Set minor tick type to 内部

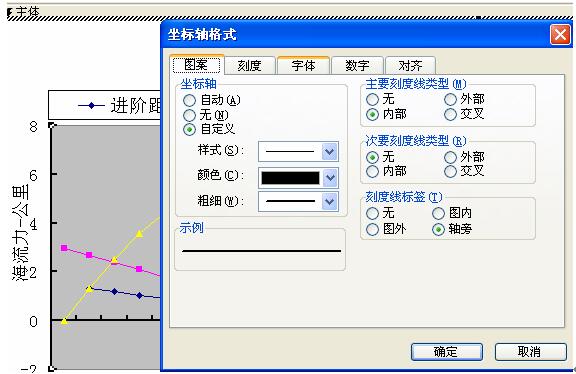(x=372, y=171)
